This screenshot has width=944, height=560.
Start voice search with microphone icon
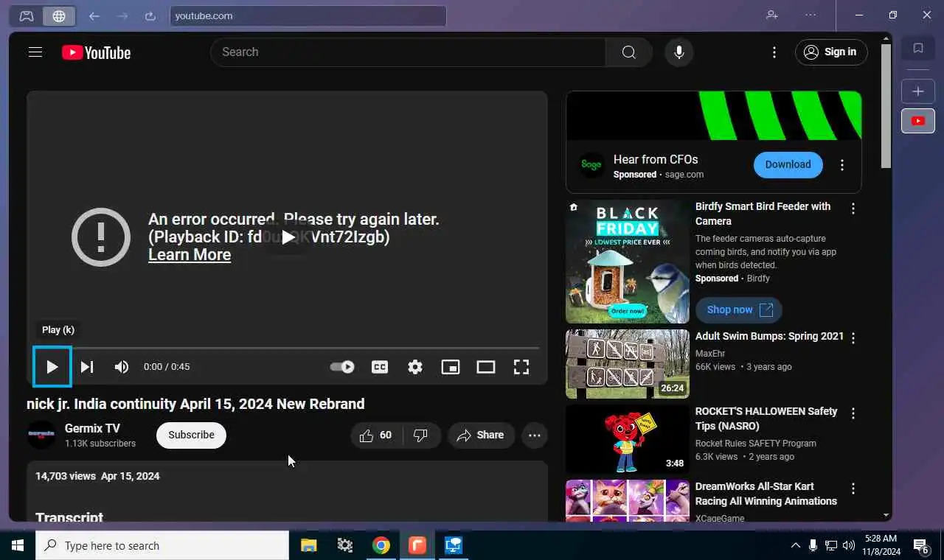coord(679,52)
